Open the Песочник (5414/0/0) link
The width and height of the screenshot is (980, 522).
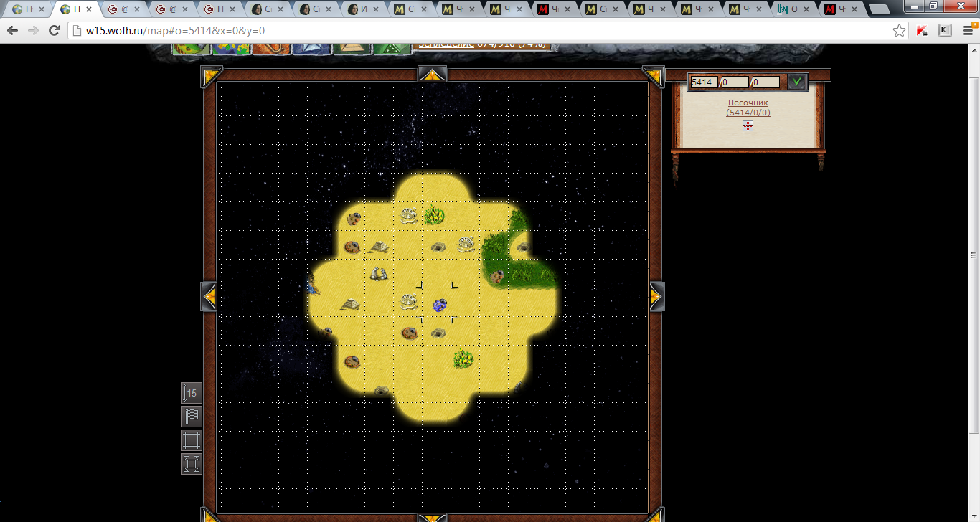pos(748,108)
